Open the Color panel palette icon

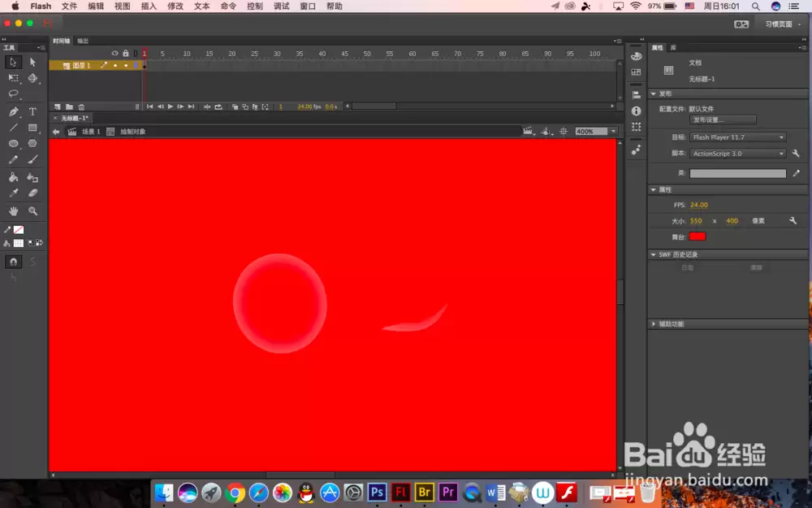point(637,57)
